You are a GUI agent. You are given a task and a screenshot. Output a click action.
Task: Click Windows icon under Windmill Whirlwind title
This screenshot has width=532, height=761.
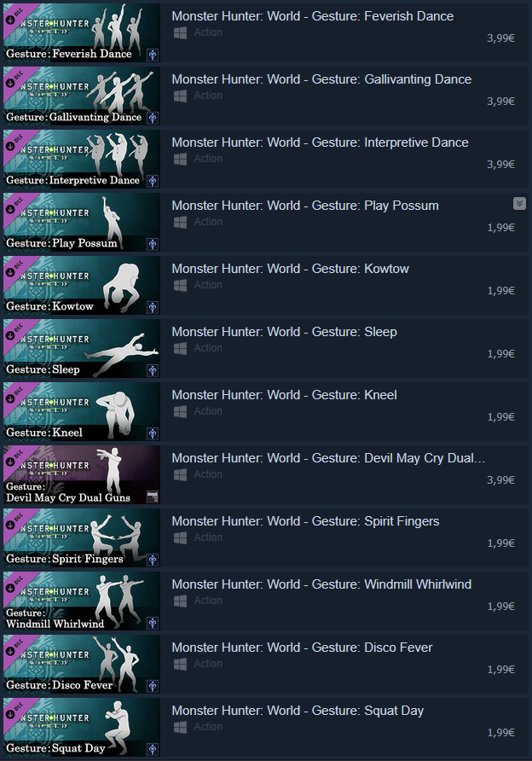[x=180, y=601]
